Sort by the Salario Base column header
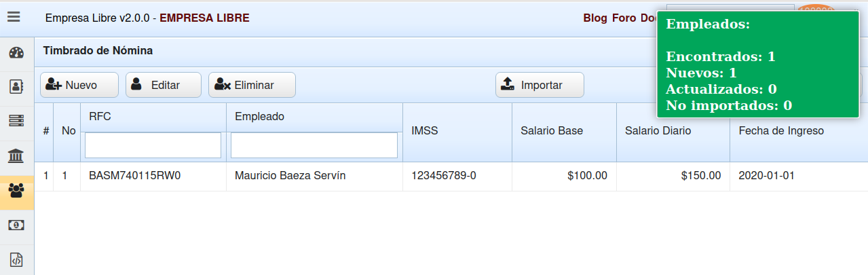This screenshot has height=275, width=868. point(551,131)
